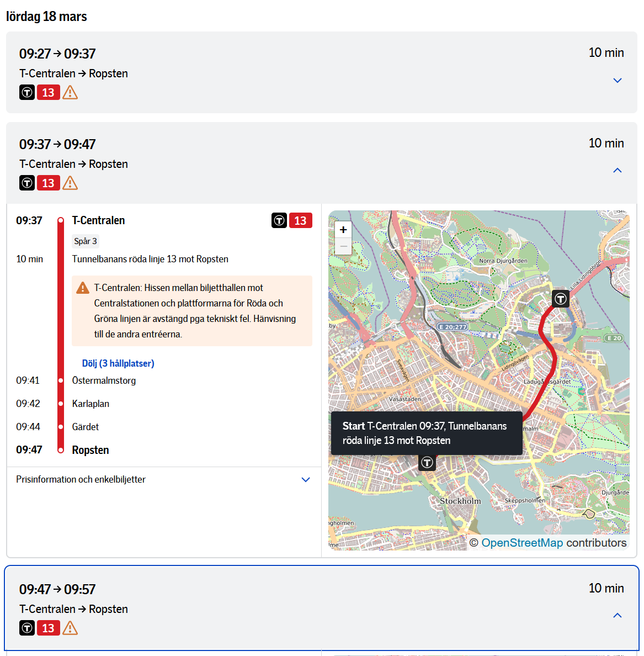Image resolution: width=644 pixels, height=656 pixels.
Task: Click the Ropsten metro marker on the map
Action: tap(561, 299)
